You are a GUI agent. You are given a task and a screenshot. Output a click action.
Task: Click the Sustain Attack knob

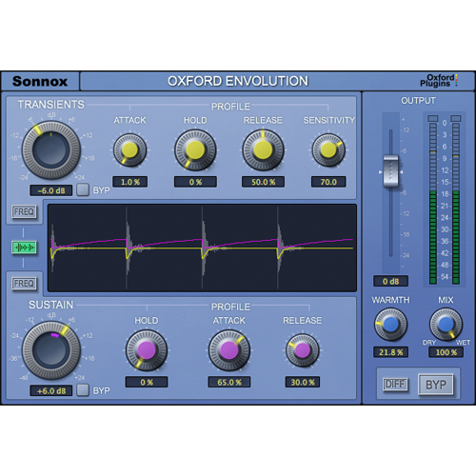(229, 350)
